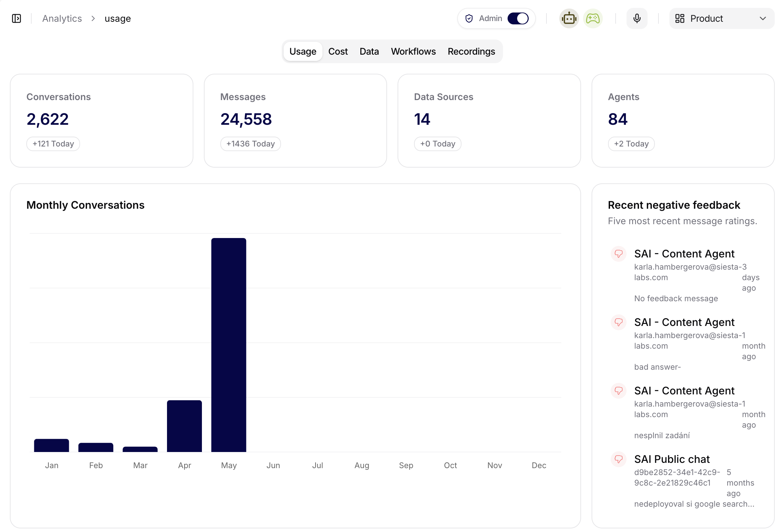Screen dimensions: 780x532
Task: Click the January bar in the chart
Action: 51,445
